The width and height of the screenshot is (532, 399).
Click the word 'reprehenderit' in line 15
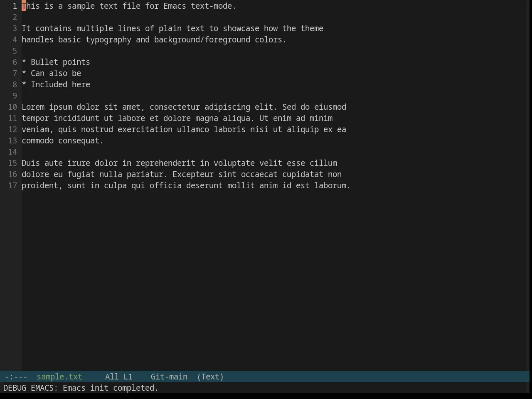pos(165,163)
